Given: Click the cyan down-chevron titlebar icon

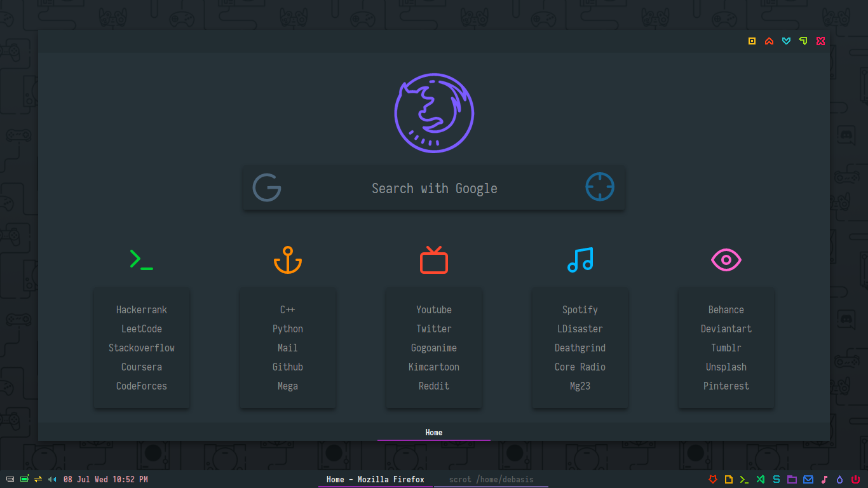Looking at the screenshot, I should coord(787,41).
